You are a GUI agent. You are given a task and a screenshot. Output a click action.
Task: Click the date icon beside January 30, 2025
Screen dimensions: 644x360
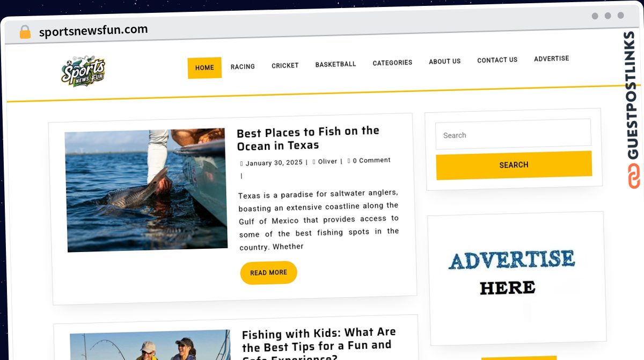tap(241, 163)
